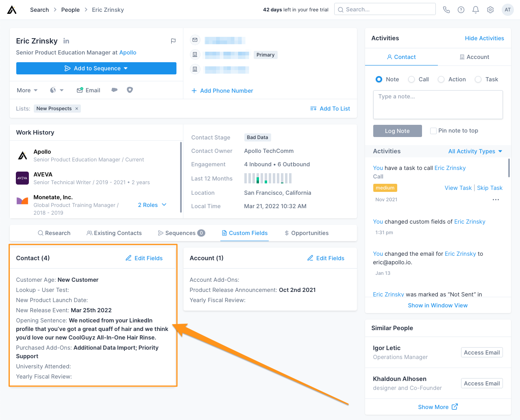
Task: Open the help question mark icon
Action: point(461,10)
